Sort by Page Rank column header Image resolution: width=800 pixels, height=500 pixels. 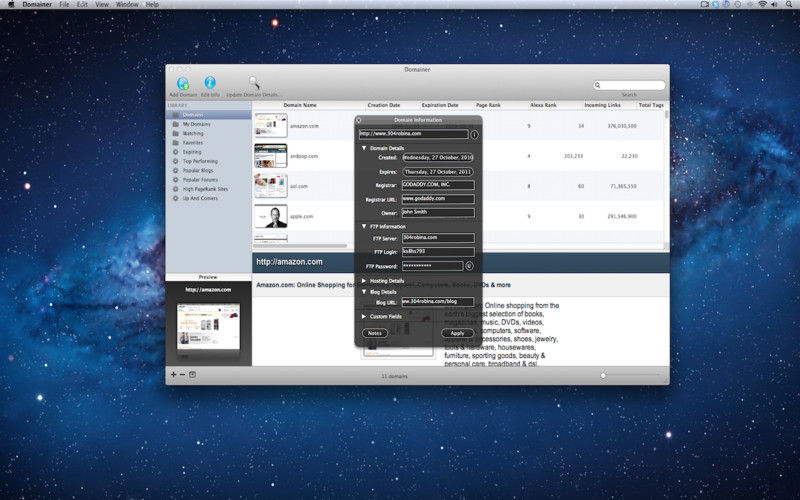[488, 105]
